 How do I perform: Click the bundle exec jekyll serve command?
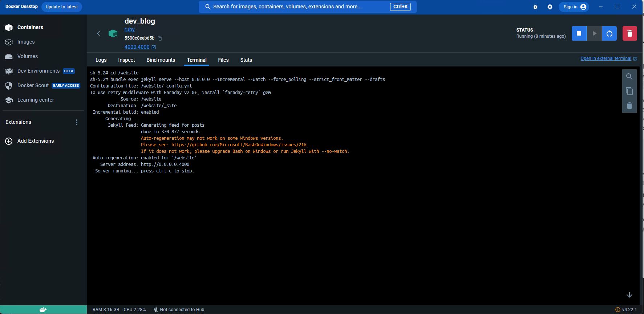point(248,79)
